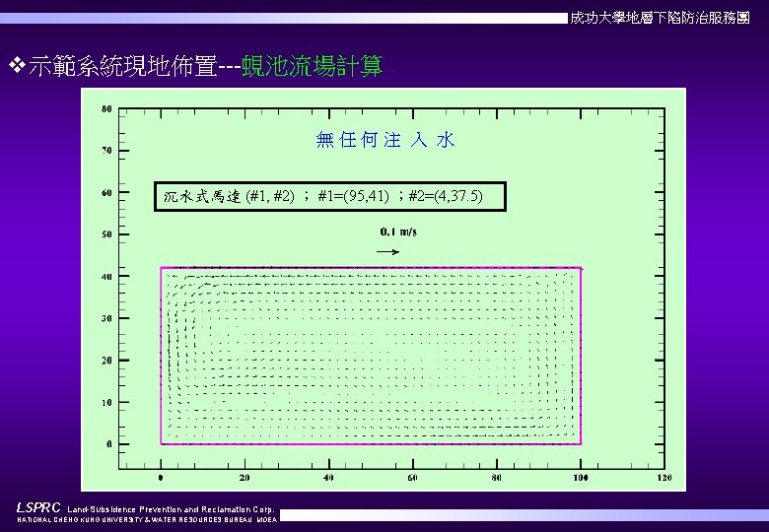Click the Land Subsidence Prevention footer text

171,509
